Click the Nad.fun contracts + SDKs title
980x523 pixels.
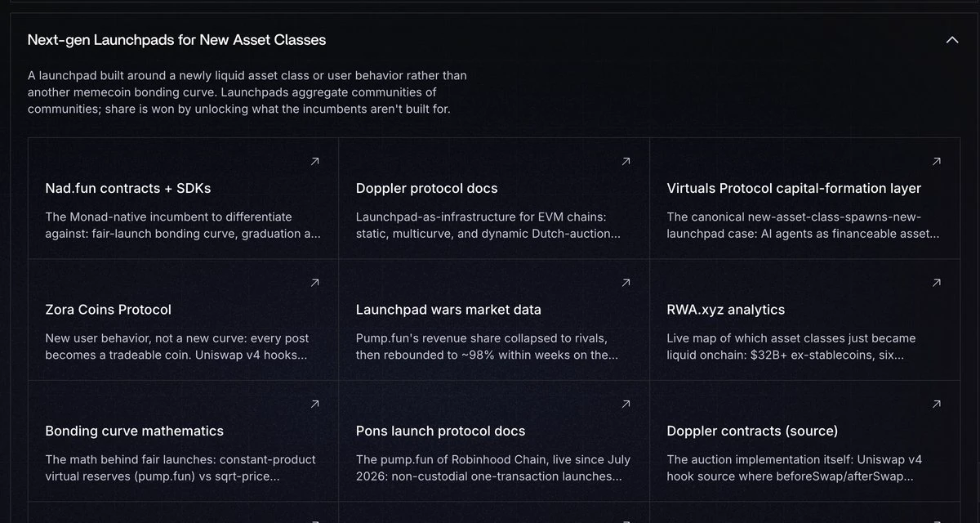128,188
